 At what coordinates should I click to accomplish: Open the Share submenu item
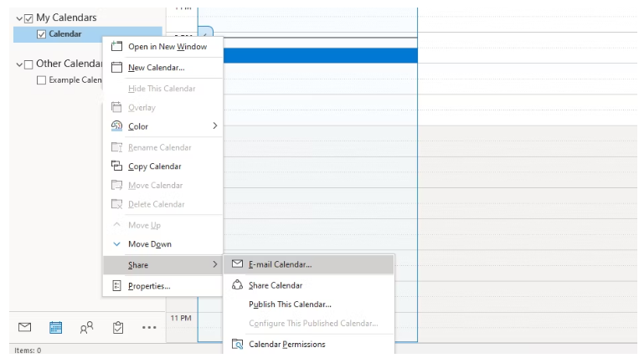(x=162, y=265)
